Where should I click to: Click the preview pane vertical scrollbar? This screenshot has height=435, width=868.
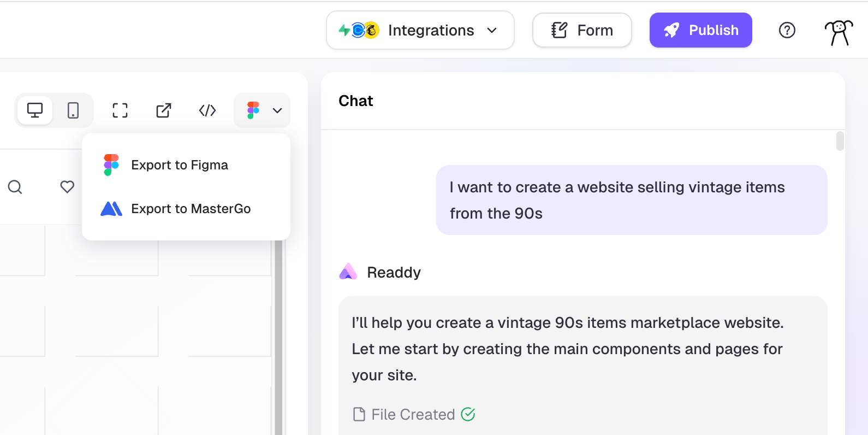click(278, 339)
